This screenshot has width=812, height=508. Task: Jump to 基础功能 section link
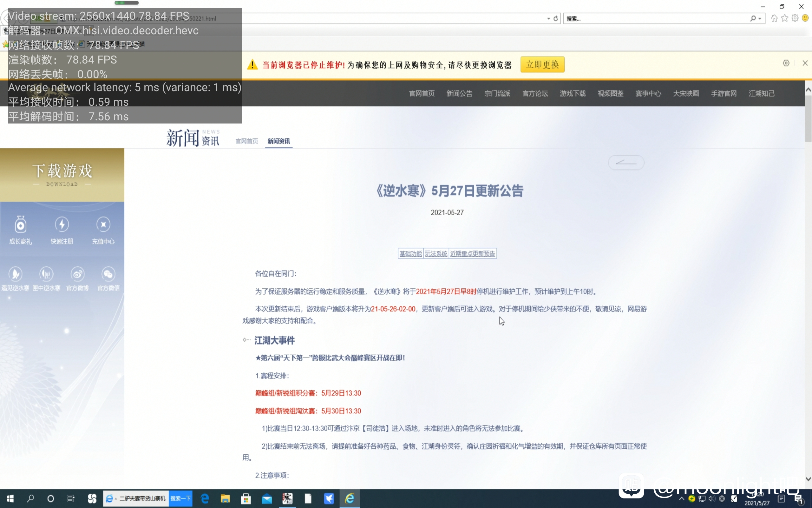pos(411,254)
